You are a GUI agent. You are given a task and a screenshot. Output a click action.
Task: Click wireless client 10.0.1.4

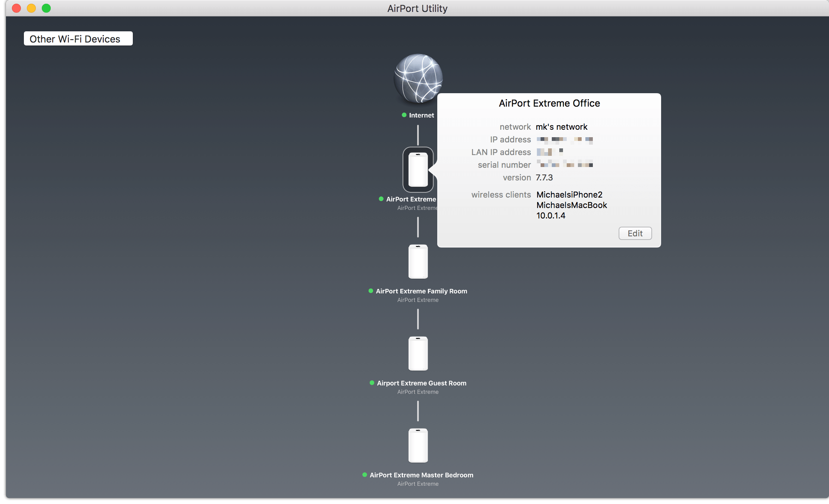click(551, 215)
